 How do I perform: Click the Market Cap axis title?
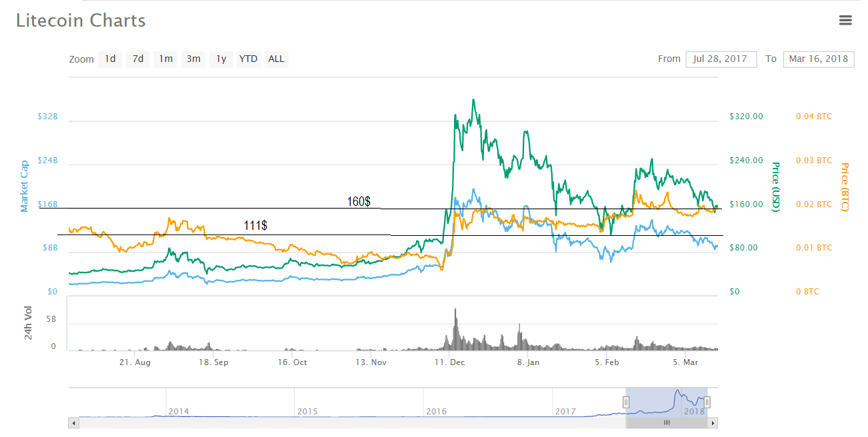click(x=25, y=186)
